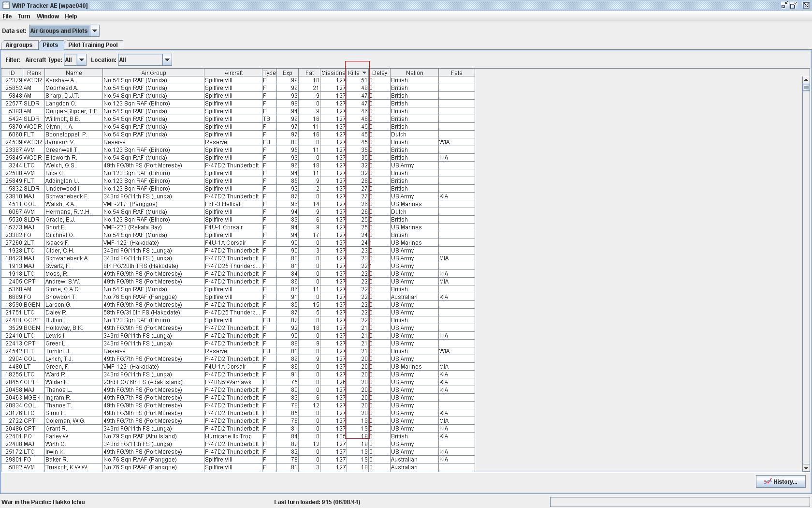Sort by the Exp column header
The image size is (812, 508).
[288, 73]
